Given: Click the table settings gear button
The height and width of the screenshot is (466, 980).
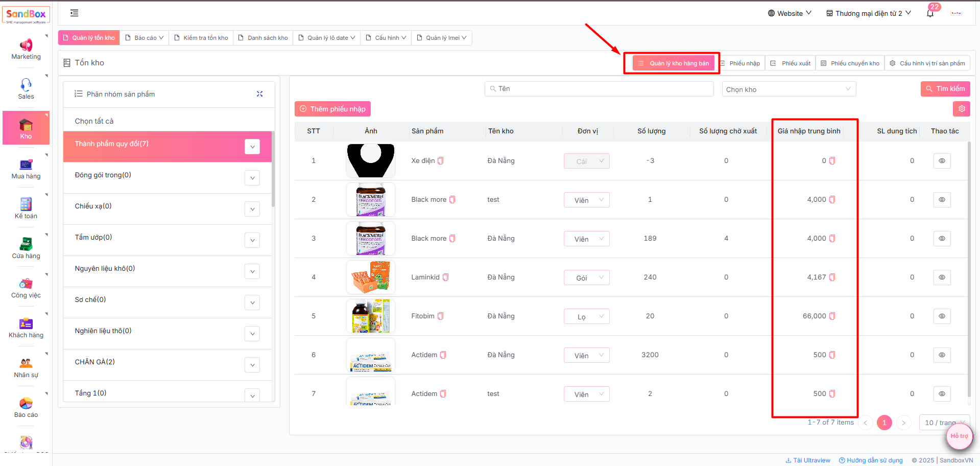Looking at the screenshot, I should point(961,109).
